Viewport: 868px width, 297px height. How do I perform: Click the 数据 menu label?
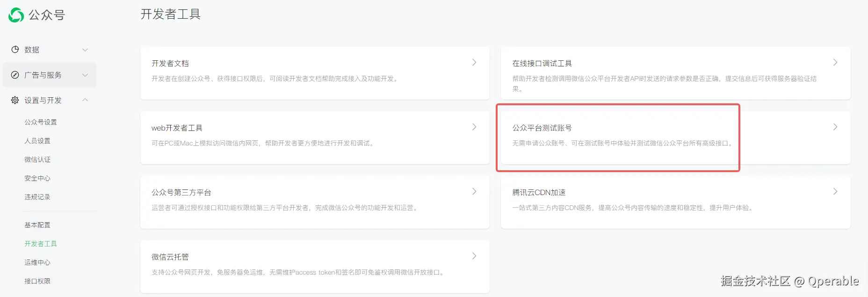click(x=32, y=50)
